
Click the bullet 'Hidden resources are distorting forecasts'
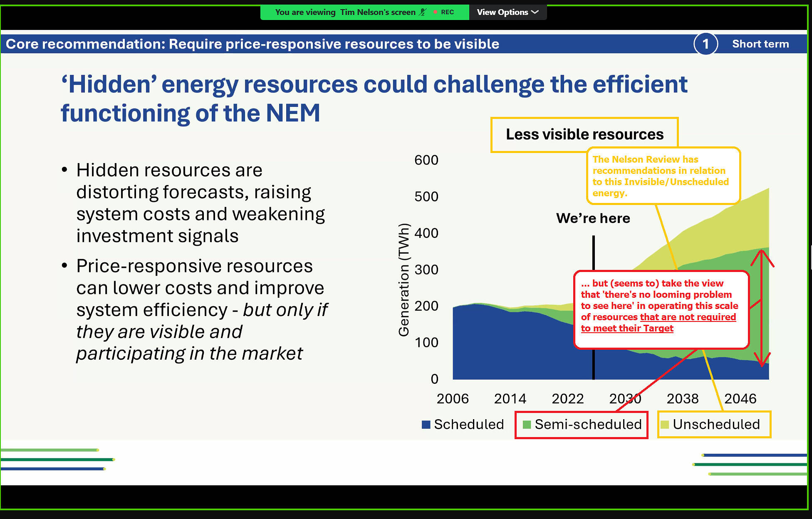click(201, 203)
